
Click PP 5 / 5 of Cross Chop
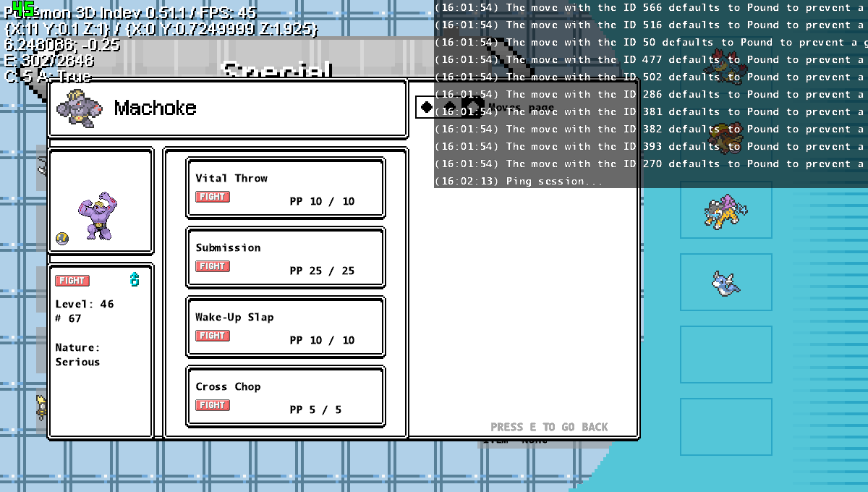click(x=315, y=410)
